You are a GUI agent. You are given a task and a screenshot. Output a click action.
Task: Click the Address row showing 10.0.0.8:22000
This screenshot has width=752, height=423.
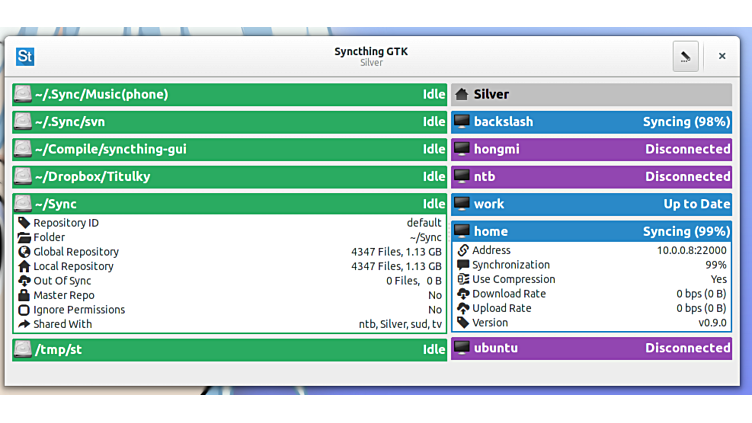point(592,251)
